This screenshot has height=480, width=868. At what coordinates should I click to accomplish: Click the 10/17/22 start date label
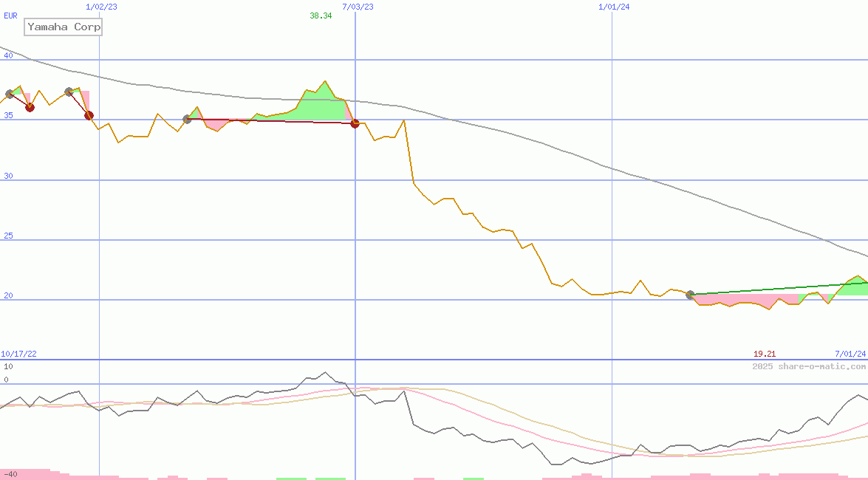[x=18, y=354]
